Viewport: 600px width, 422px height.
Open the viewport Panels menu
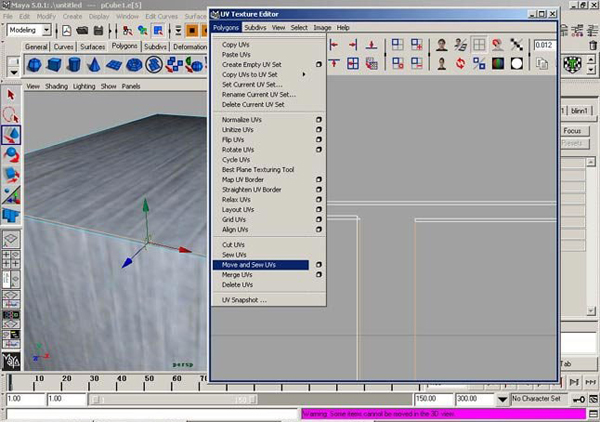point(131,86)
